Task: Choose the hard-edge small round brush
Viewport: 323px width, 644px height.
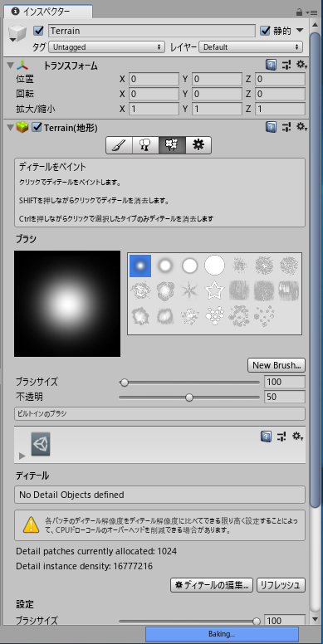Action: 189,266
